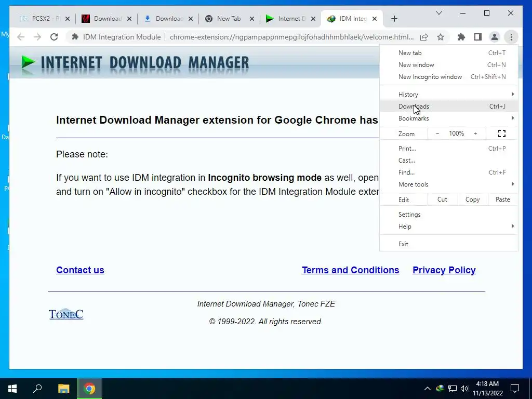The height and width of the screenshot is (399, 532).
Task: Open New Incognito window
Action: point(448,77)
